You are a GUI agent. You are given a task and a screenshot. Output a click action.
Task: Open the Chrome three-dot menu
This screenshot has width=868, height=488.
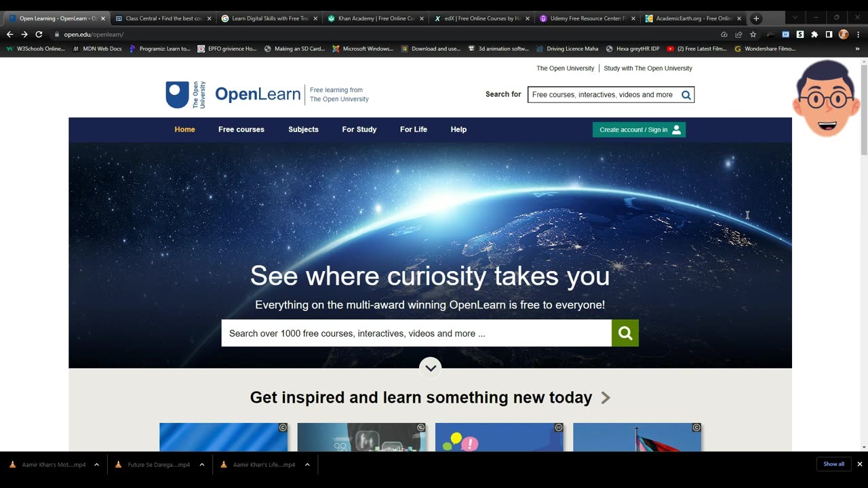(857, 35)
